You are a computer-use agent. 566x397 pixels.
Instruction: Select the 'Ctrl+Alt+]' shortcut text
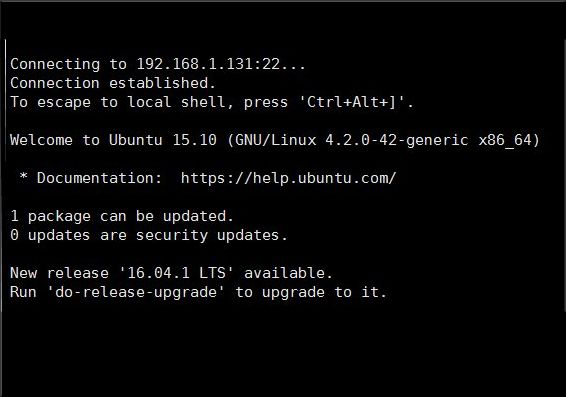pyautogui.click(x=352, y=102)
